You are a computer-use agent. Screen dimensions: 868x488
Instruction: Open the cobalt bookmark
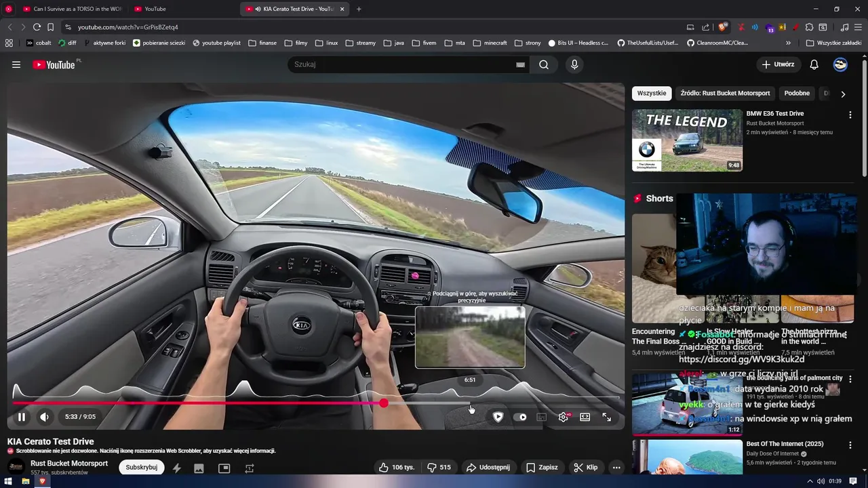pos(39,43)
